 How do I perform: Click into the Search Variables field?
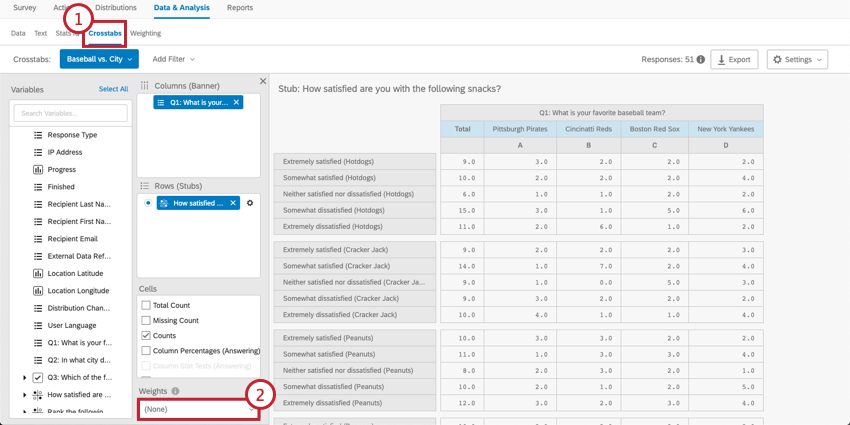pyautogui.click(x=70, y=113)
